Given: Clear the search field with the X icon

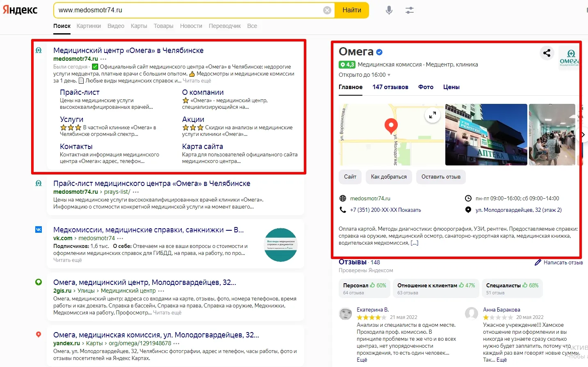Looking at the screenshot, I should [327, 10].
